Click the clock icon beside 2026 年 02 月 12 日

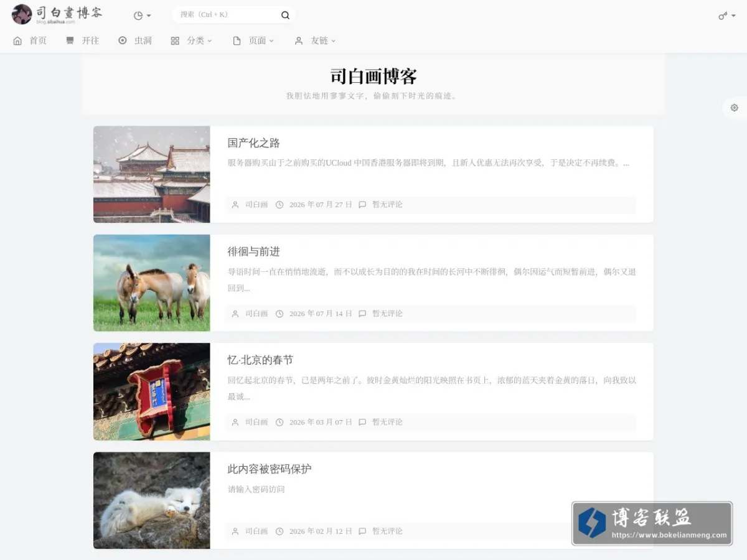coord(280,531)
